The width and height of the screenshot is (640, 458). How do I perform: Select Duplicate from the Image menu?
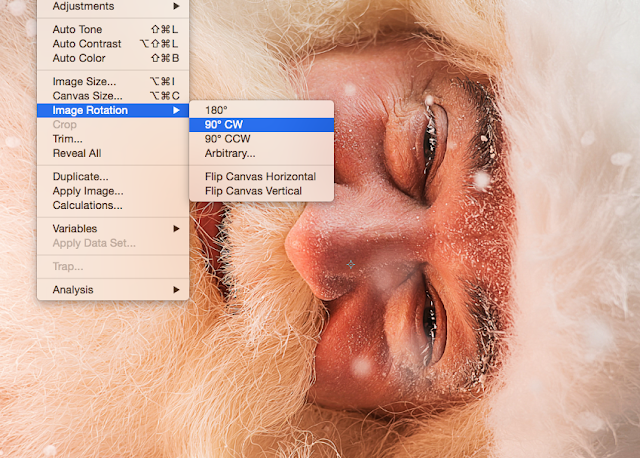113,176
